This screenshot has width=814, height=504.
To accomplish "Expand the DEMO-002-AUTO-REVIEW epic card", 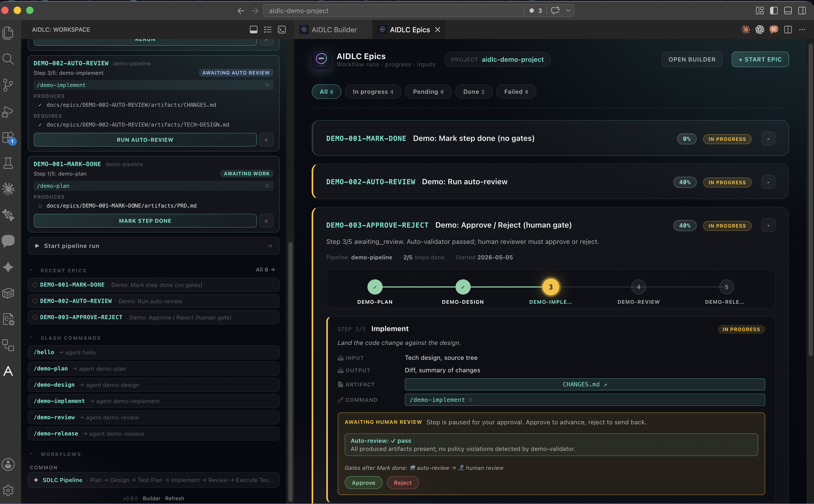I will (768, 182).
